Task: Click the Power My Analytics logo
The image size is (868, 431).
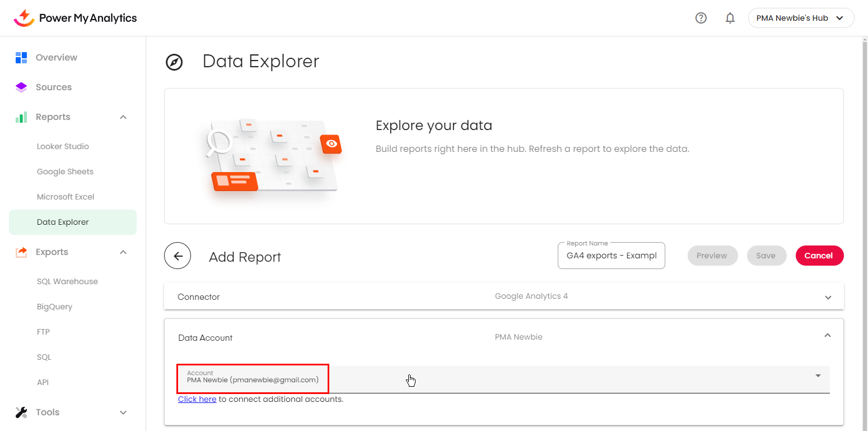Action: click(x=75, y=18)
